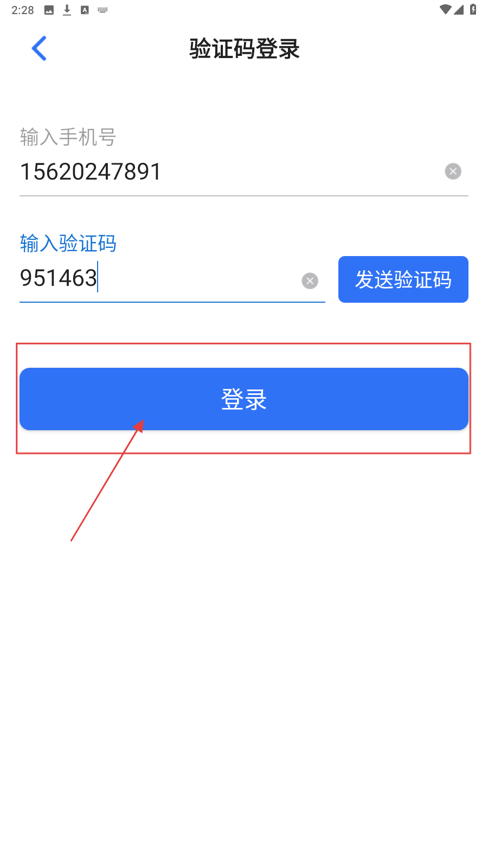Clear the verification code with its X icon
This screenshot has width=488, height=868.
[x=310, y=280]
